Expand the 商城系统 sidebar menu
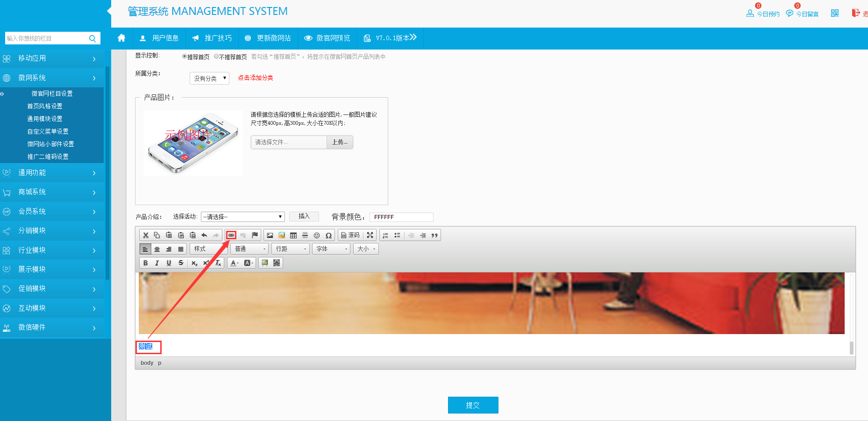 point(51,192)
